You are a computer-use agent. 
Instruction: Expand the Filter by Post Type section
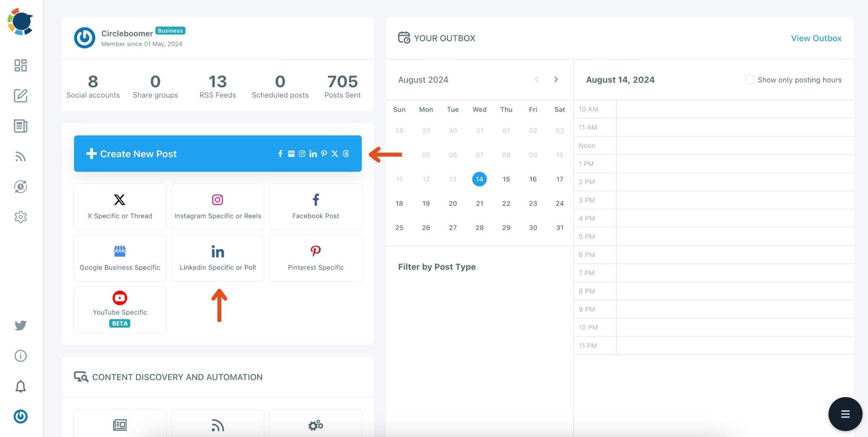tap(436, 265)
